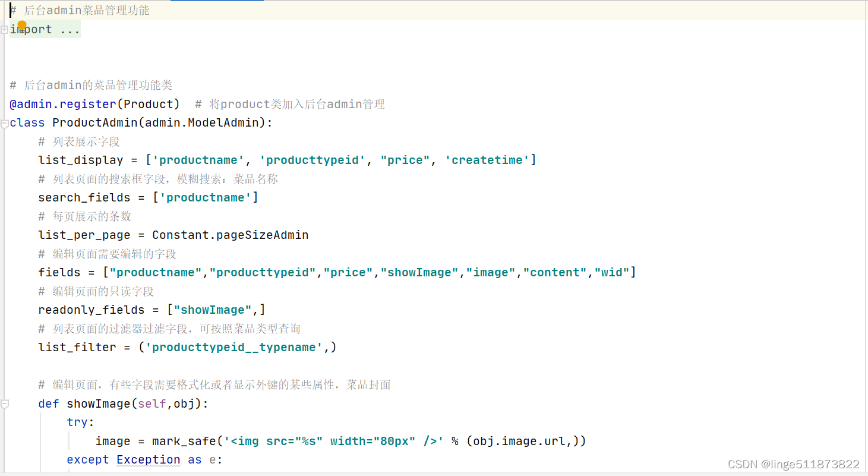Click 'productname' string in list_display
This screenshot has height=476, width=868.
198,160
